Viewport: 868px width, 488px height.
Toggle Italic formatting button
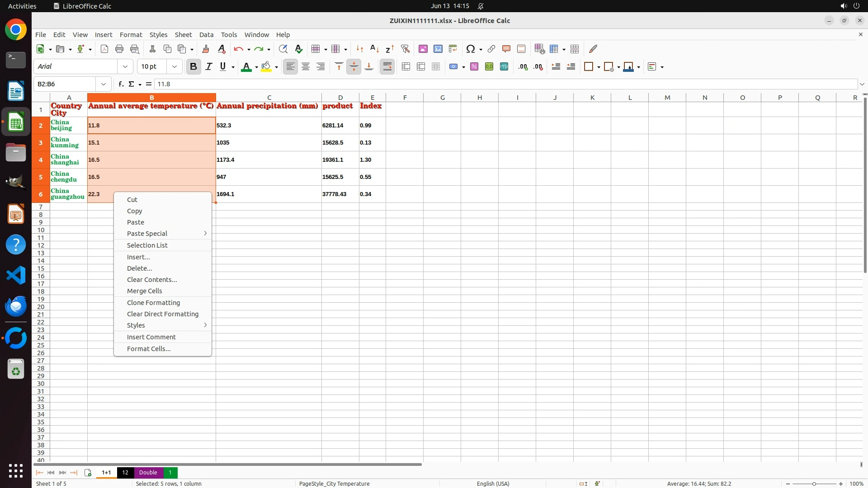click(208, 66)
